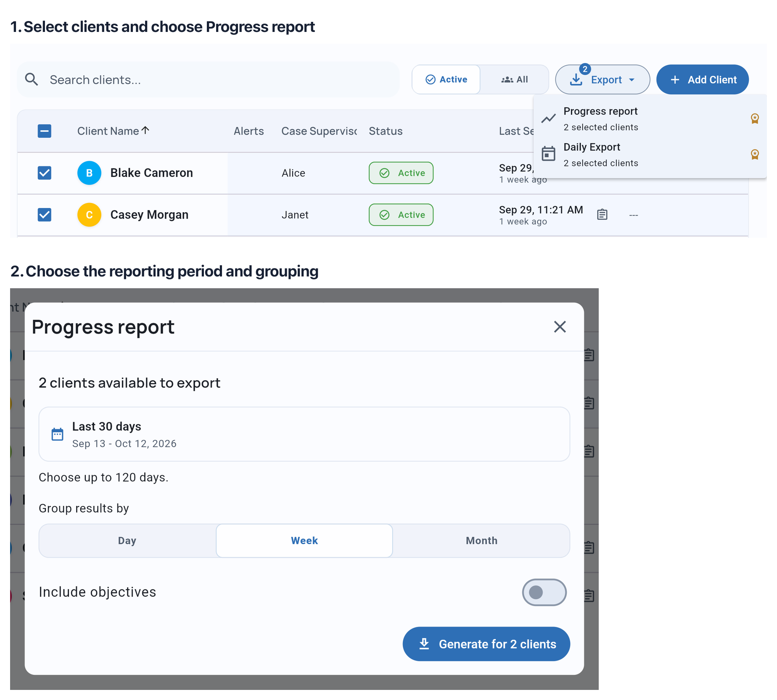
Task: Click the Active status badge for Casey Morgan
Action: coord(401,215)
